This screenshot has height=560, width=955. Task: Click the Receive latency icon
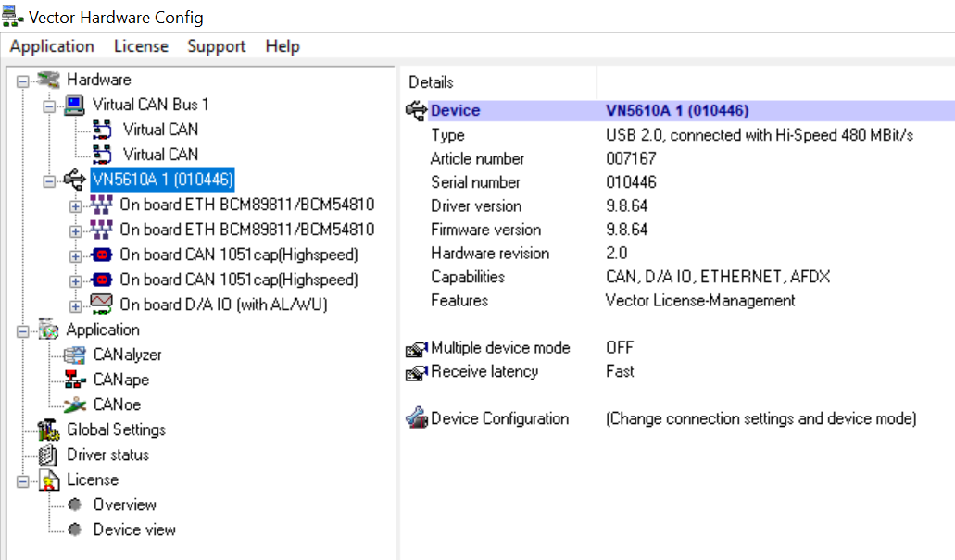point(417,373)
